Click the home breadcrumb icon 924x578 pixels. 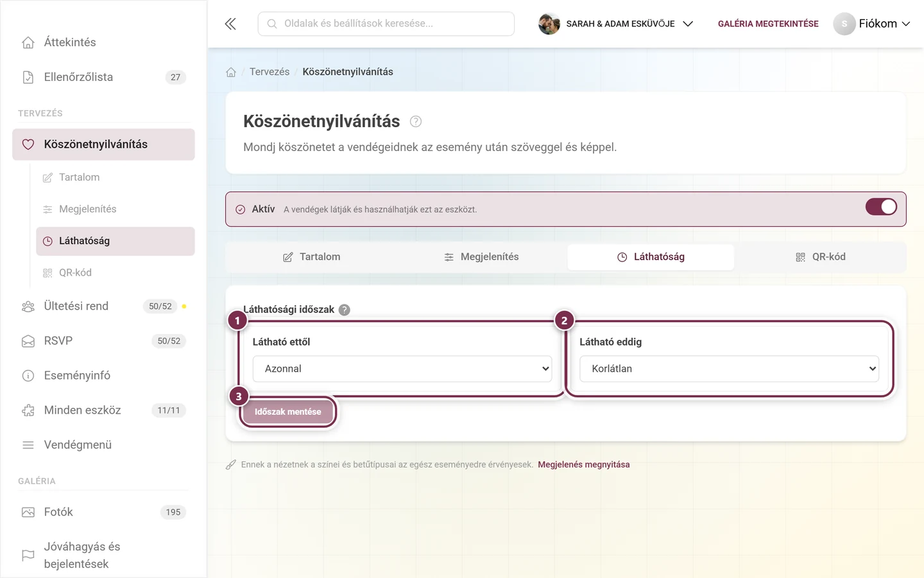tap(231, 72)
